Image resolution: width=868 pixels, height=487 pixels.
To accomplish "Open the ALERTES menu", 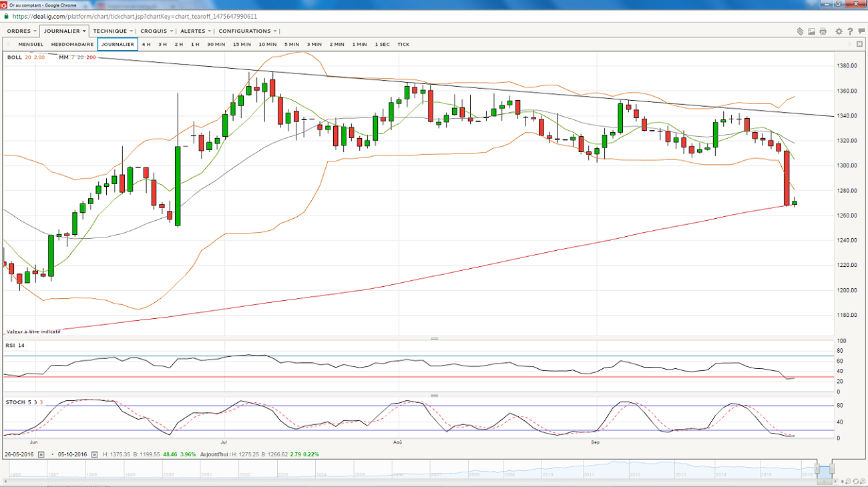I will [196, 31].
